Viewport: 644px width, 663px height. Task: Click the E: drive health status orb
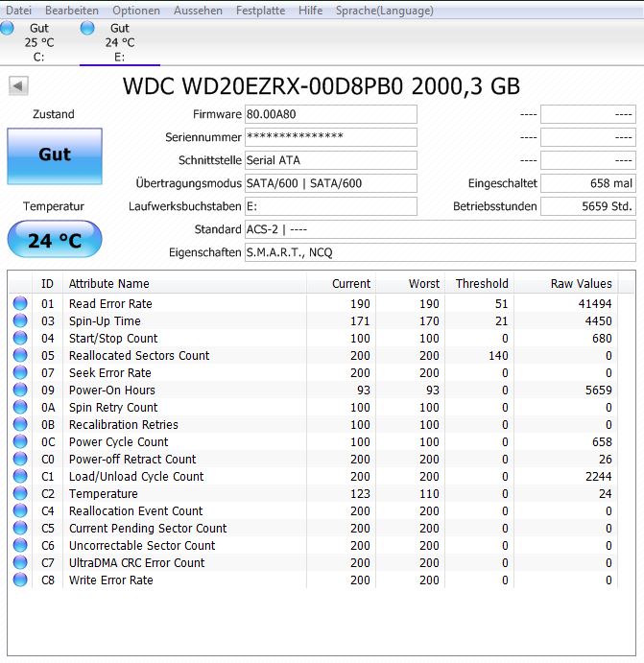tap(87, 28)
